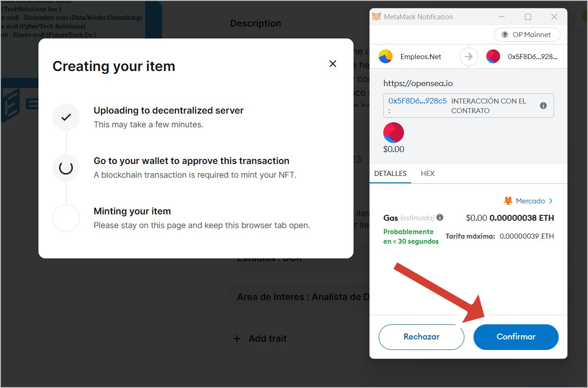Click Go to your wallet to approve step

[x=191, y=161]
